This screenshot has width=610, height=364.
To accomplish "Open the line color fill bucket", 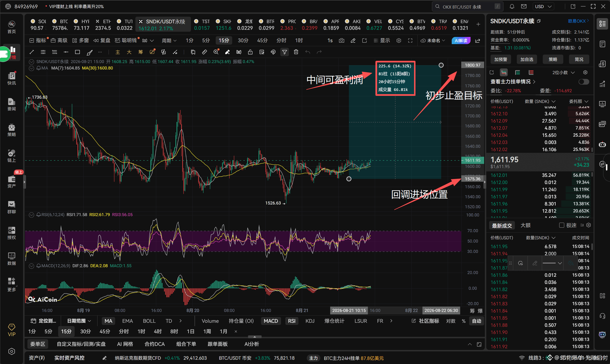I will point(571,263).
